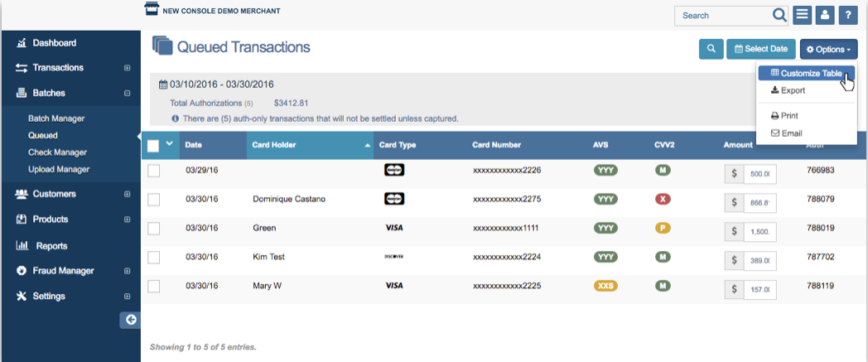
Task: Collapse the sidebar with the arrow icon
Action: [x=130, y=320]
